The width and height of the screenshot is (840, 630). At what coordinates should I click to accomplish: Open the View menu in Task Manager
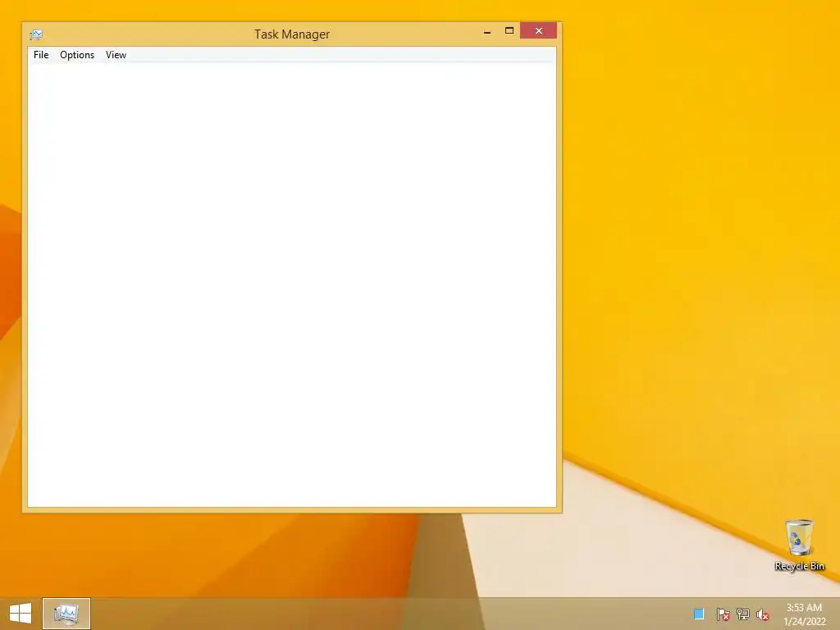(x=116, y=55)
